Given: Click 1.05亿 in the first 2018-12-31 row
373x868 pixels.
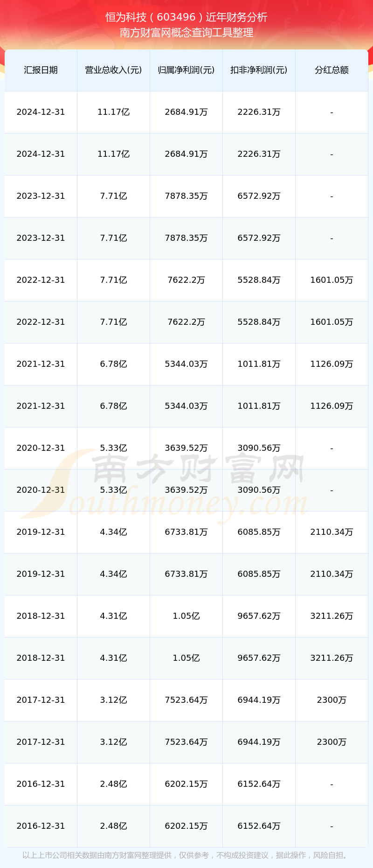Looking at the screenshot, I should (186, 616).
